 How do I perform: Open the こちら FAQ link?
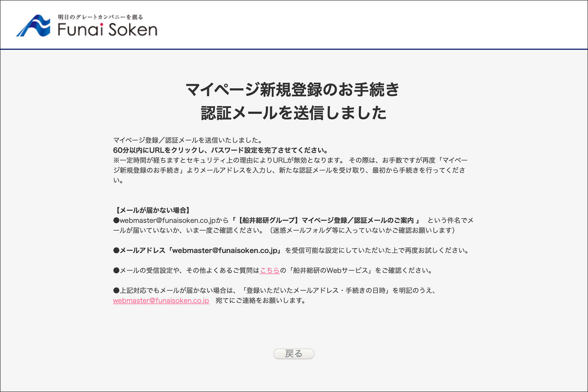click(x=270, y=270)
